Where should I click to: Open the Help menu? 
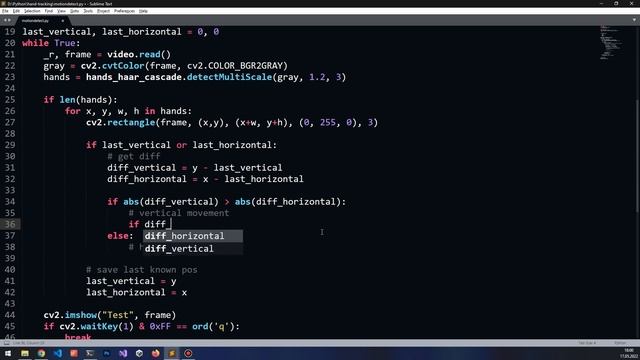pyautogui.click(x=143, y=11)
